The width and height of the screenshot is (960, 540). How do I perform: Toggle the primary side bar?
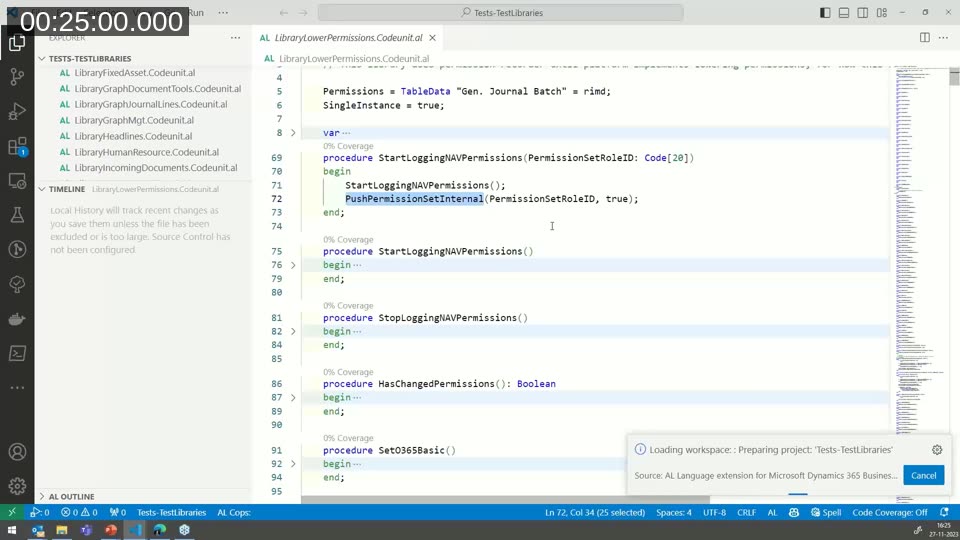(825, 12)
